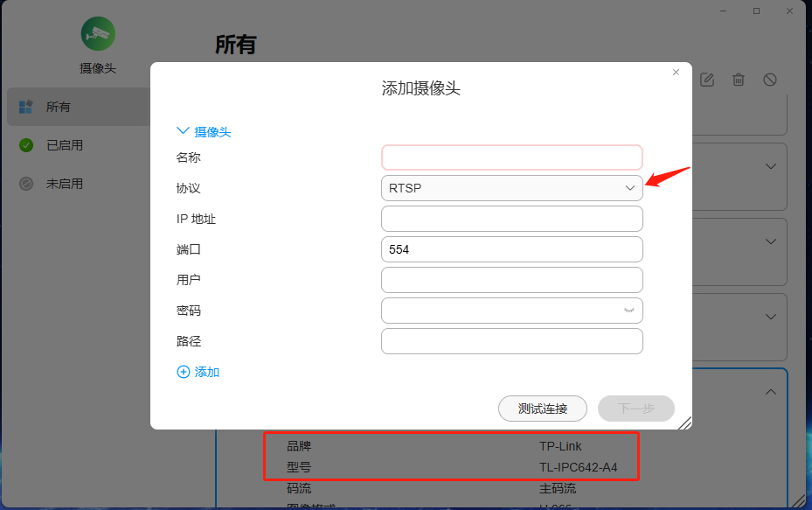Click the trash delete icon in the toolbar

(739, 80)
